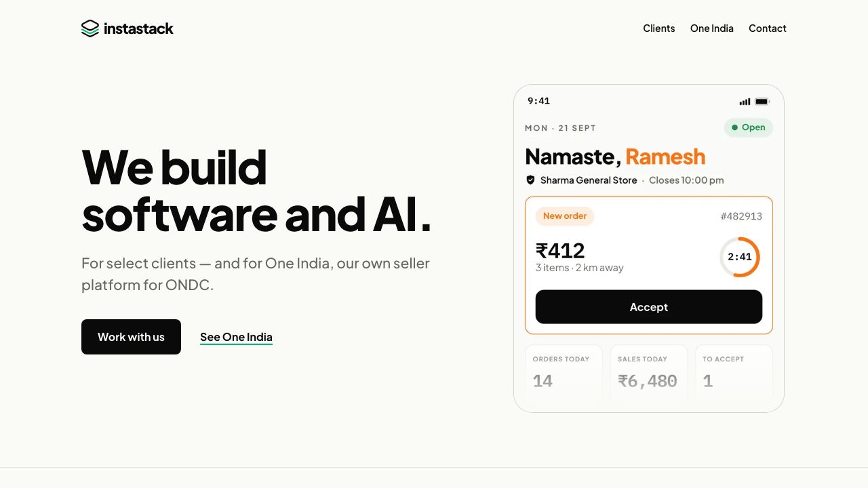Screen dimensions: 868x488
Task: Click the 'MON · 21 SEPT' date label
Action: 560,128
